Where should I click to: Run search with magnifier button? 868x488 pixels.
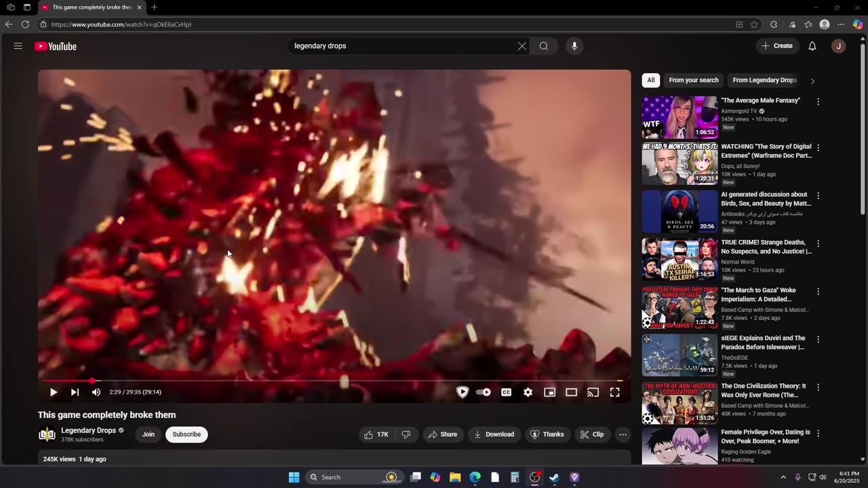(x=544, y=46)
